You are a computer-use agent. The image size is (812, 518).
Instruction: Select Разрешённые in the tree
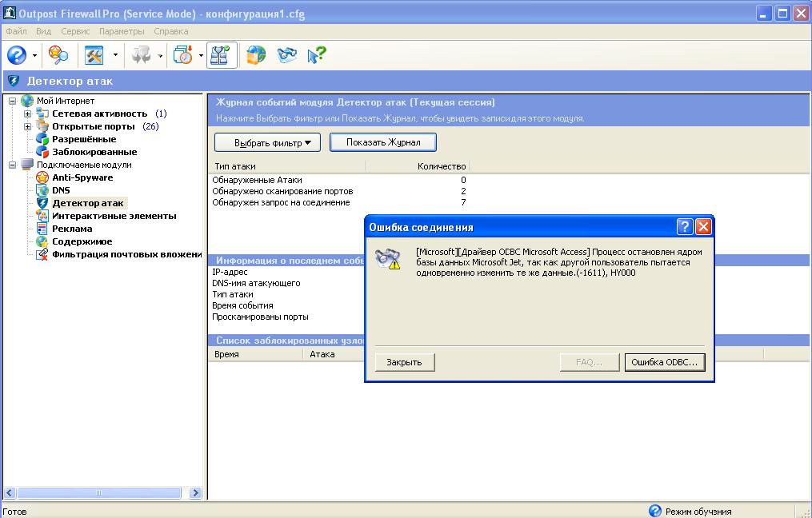tap(85, 139)
